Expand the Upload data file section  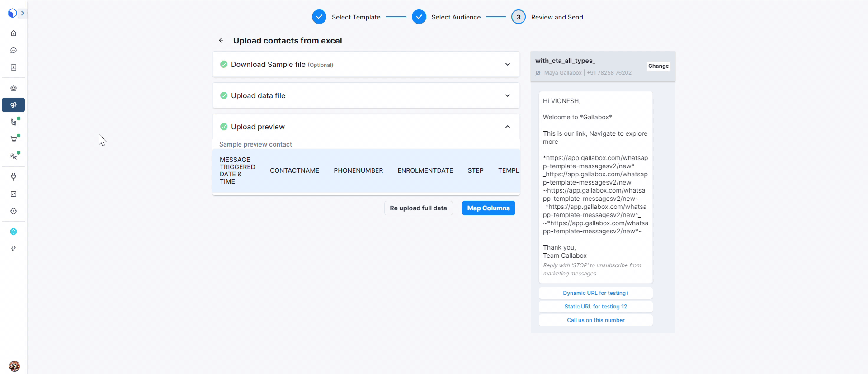507,95
